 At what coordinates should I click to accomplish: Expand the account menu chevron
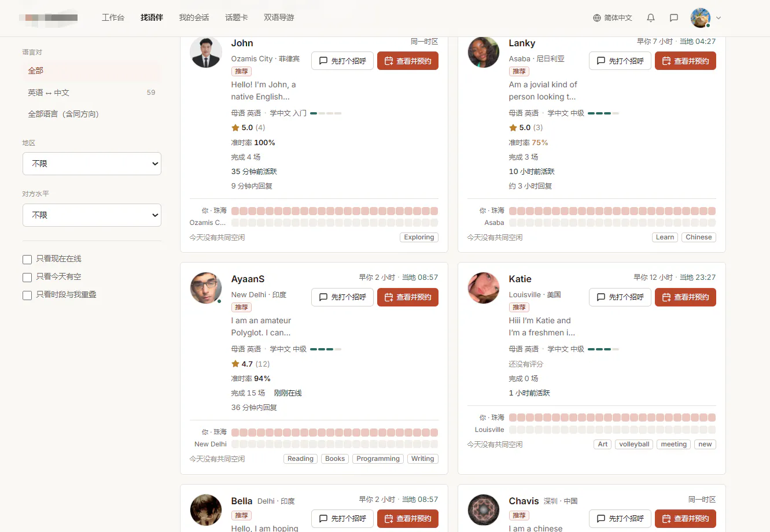(719, 18)
